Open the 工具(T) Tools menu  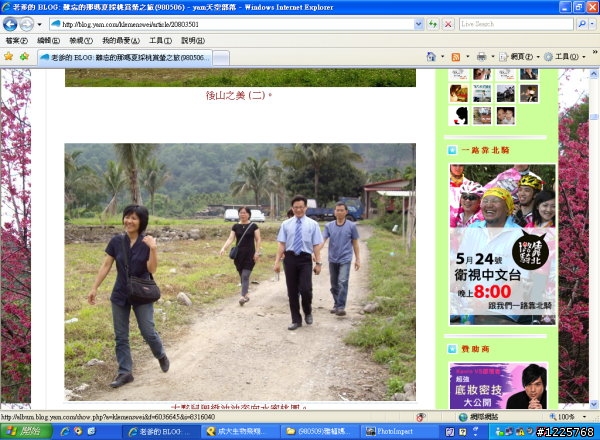click(160, 40)
